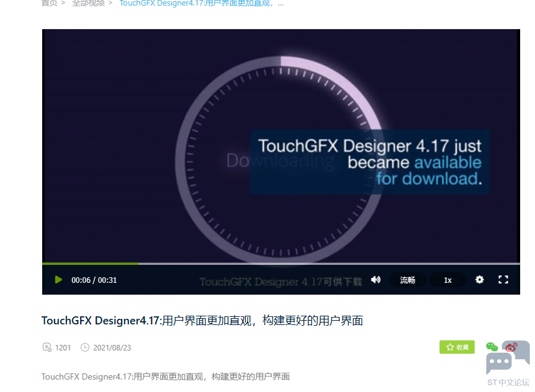Screen dimensions: 535x392
Task: Click the 00:06 / 00:31 time display
Action: 94,280
